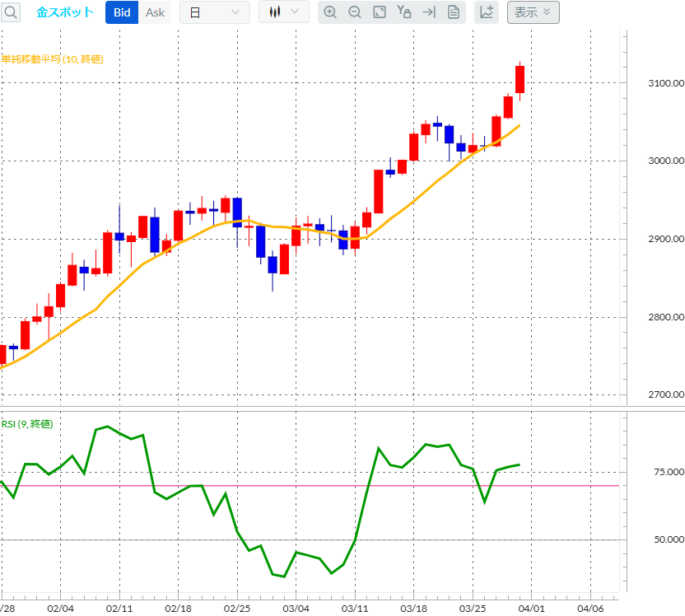Click the 金スポット instrument name
Viewport: 685px width, 616px height.
[x=65, y=12]
